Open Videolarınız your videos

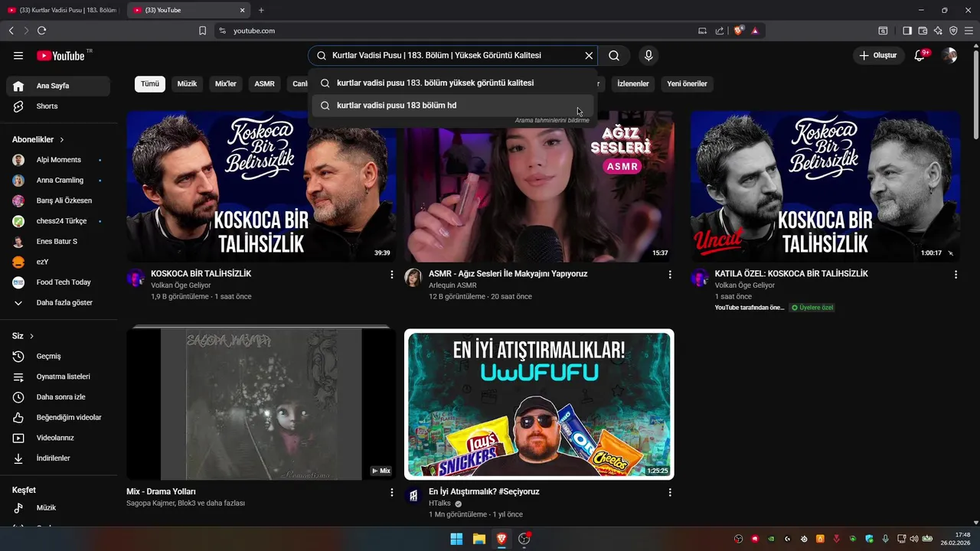58,438
